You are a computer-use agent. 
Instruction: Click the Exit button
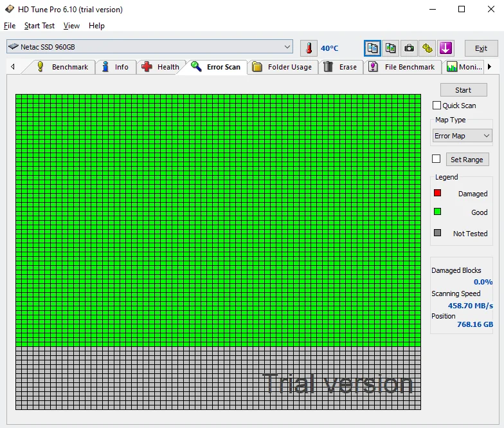pyautogui.click(x=481, y=48)
